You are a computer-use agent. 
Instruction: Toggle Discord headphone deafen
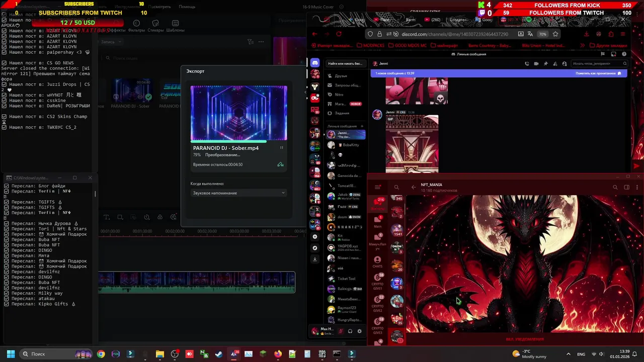pyautogui.click(x=350, y=331)
